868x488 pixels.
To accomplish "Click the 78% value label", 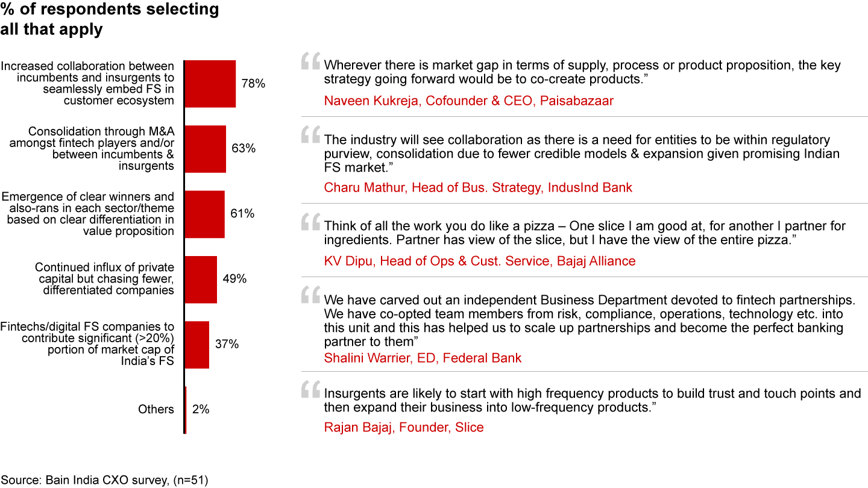I will pyautogui.click(x=253, y=84).
